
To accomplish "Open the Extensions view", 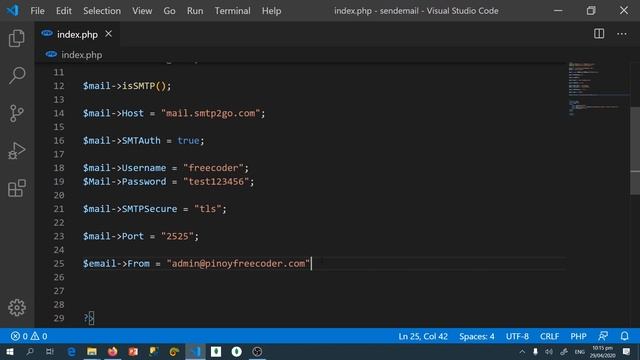I will click(17, 188).
